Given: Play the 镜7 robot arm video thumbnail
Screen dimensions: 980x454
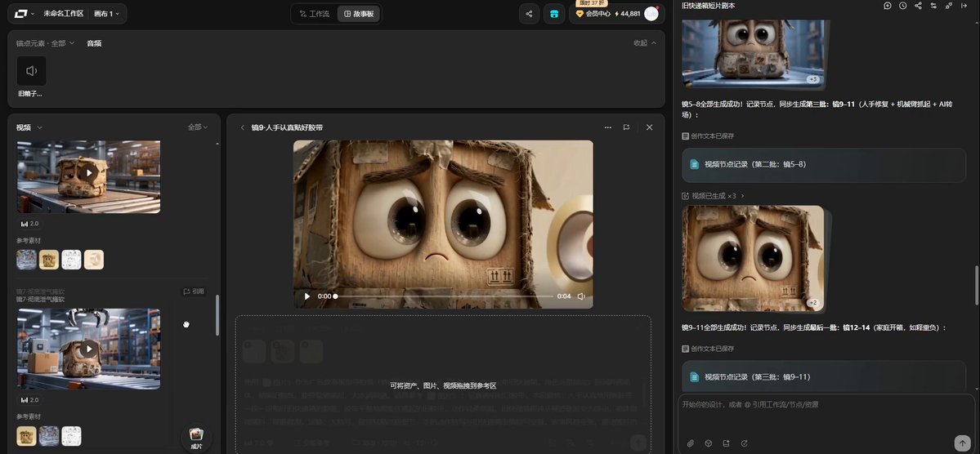Looking at the screenshot, I should click(x=89, y=349).
